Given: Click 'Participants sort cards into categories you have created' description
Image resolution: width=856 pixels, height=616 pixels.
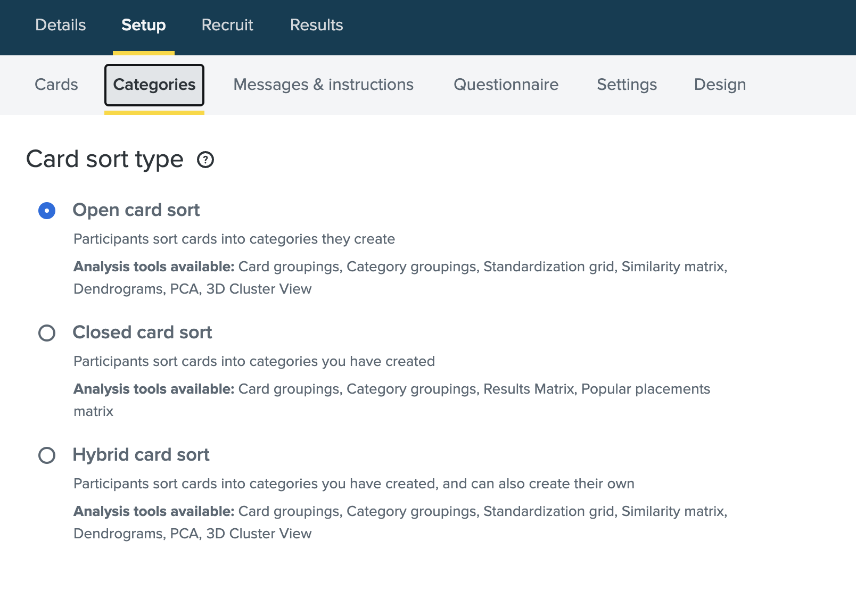Looking at the screenshot, I should (254, 361).
